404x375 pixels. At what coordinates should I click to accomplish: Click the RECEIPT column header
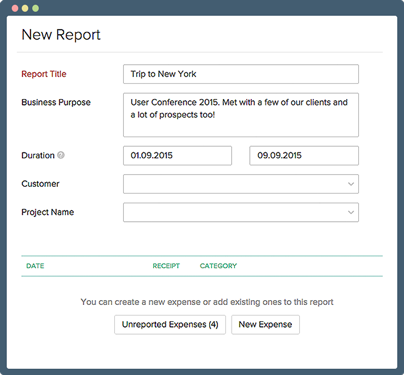166,266
